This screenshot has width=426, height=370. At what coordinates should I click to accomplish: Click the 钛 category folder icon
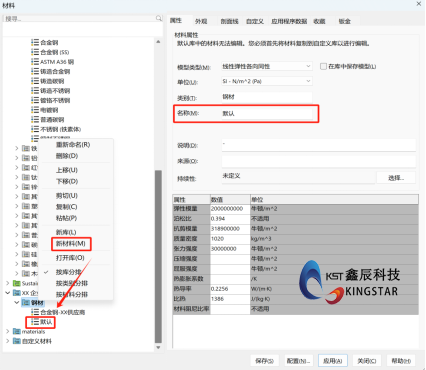pyautogui.click(x=26, y=177)
